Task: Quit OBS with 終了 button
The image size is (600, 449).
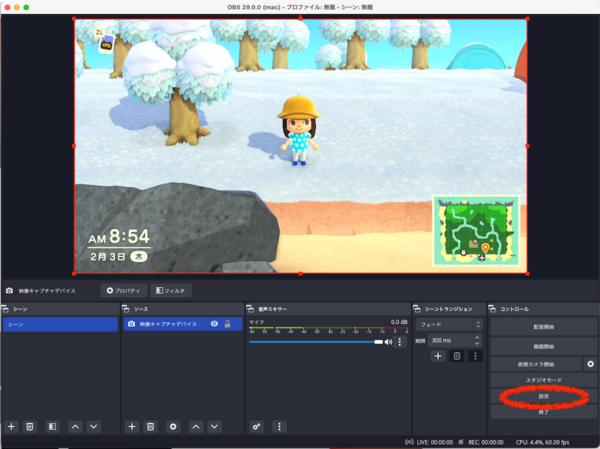Action: (544, 412)
